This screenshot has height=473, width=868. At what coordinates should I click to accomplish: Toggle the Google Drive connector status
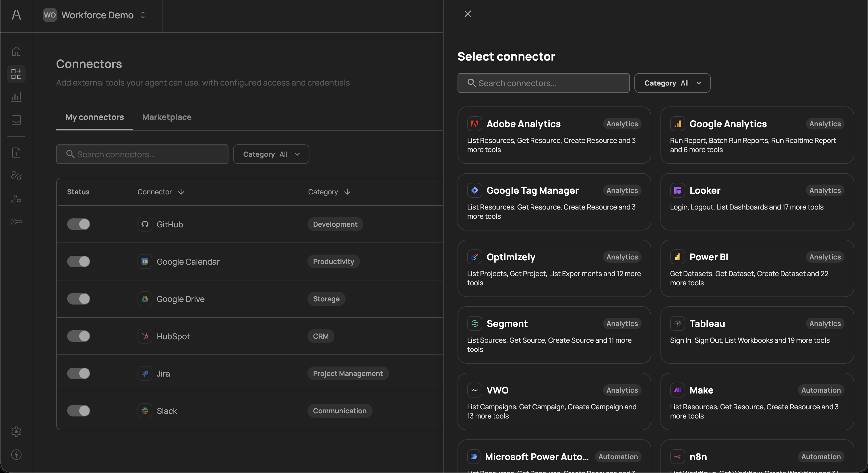coord(79,299)
